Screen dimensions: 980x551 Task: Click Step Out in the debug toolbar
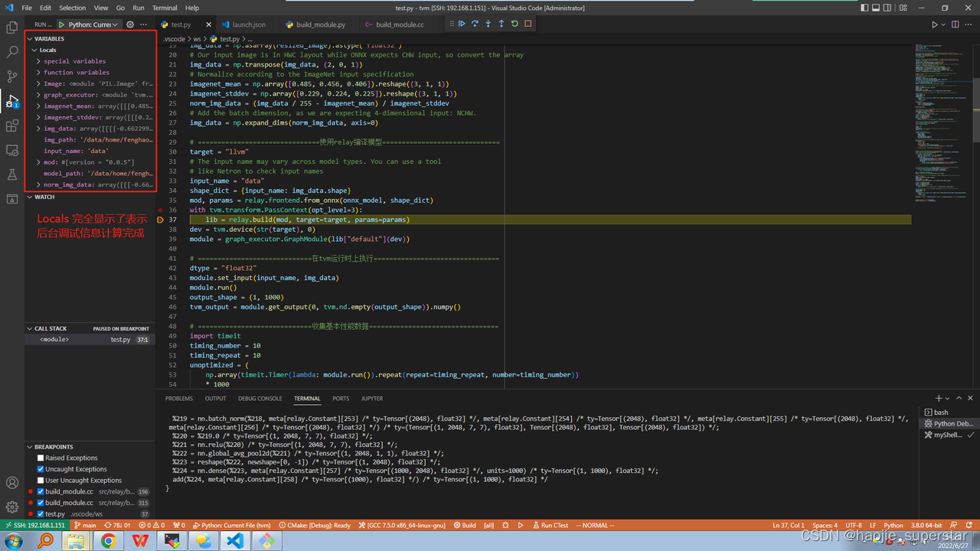tap(501, 24)
